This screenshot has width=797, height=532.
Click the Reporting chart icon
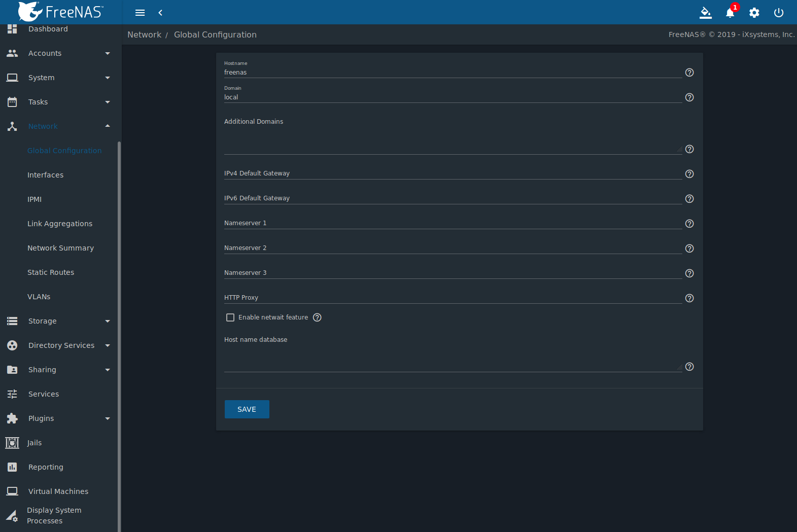[x=12, y=467]
